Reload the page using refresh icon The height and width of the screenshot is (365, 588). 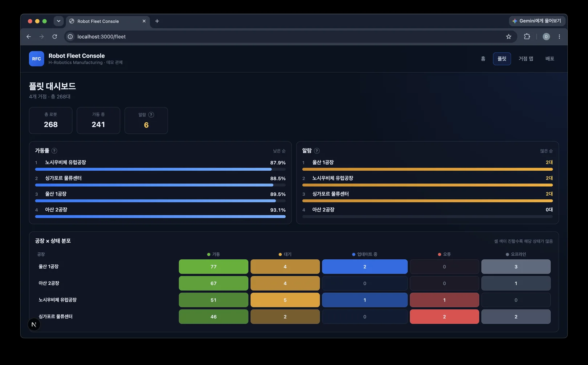point(54,37)
